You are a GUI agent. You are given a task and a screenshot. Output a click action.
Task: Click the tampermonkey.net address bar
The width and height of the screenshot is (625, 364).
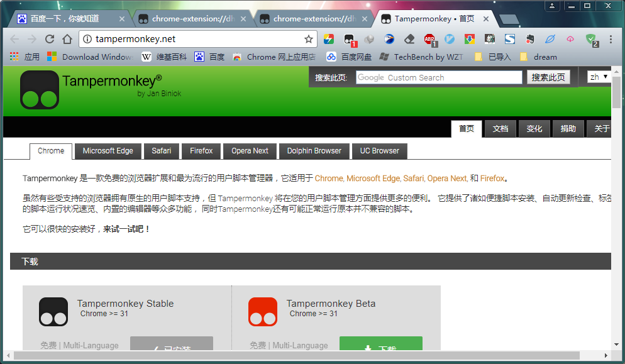[x=197, y=39]
